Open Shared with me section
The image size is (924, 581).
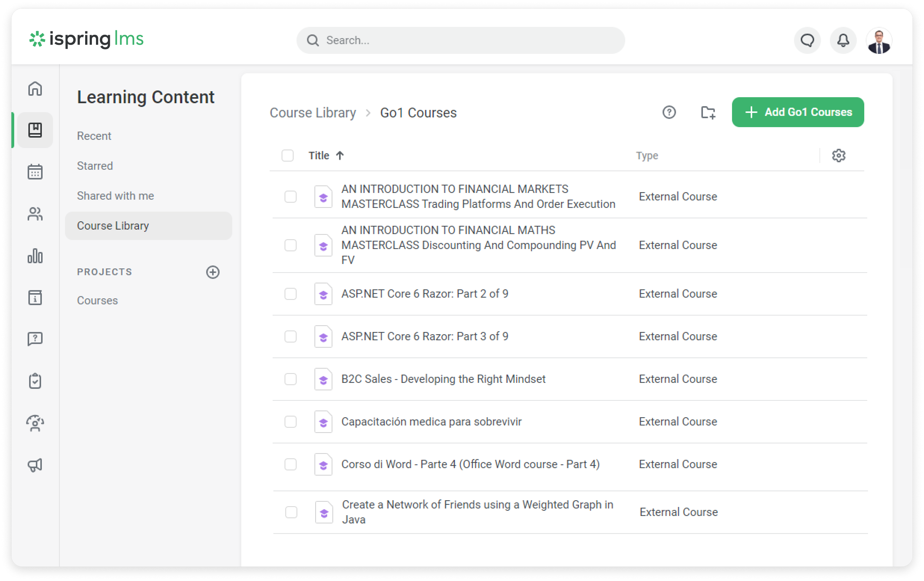pos(115,196)
